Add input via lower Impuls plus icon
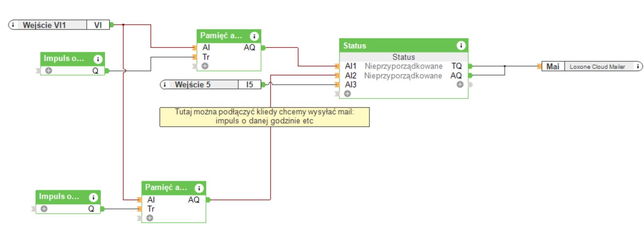This screenshot has height=242, width=644. (x=44, y=209)
